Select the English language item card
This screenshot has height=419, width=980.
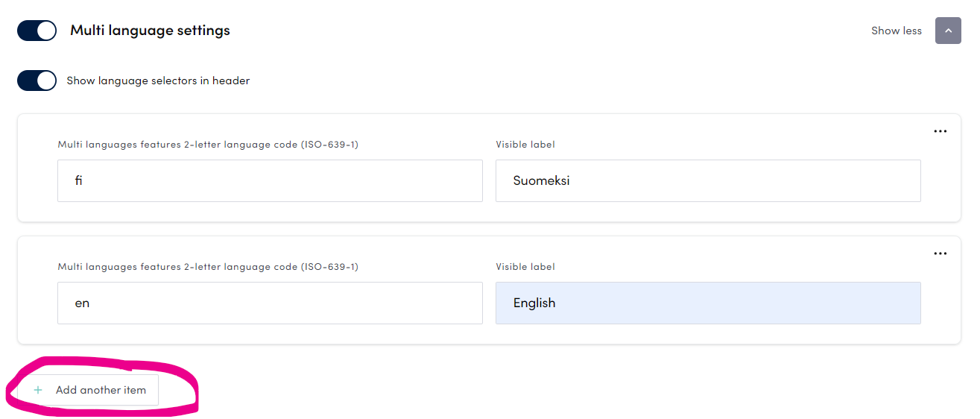pos(488,334)
